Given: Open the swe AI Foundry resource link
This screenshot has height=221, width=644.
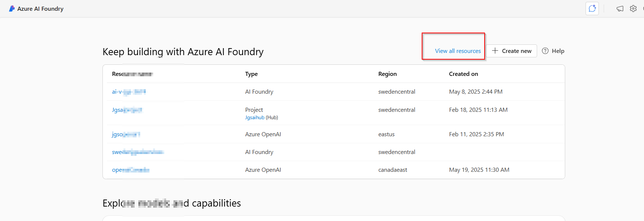Looking at the screenshot, I should (138, 152).
